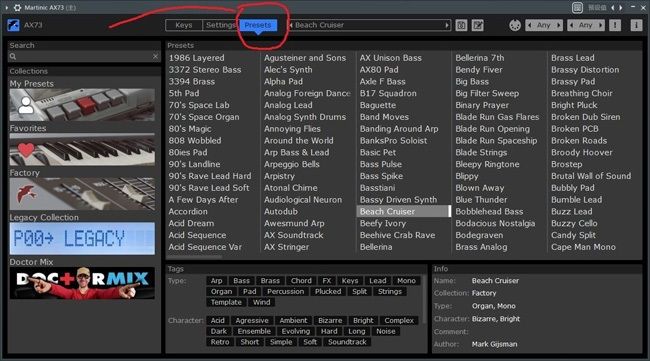Click into the Search input field
650x361 pixels.
coord(84,56)
